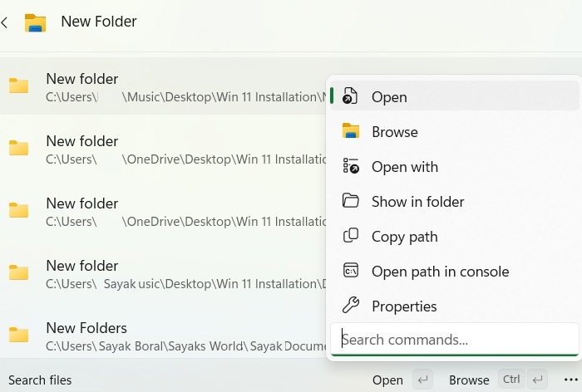Select the Sayak usic\Desktop New folder result
This screenshot has height=392, width=582.
(163, 273)
